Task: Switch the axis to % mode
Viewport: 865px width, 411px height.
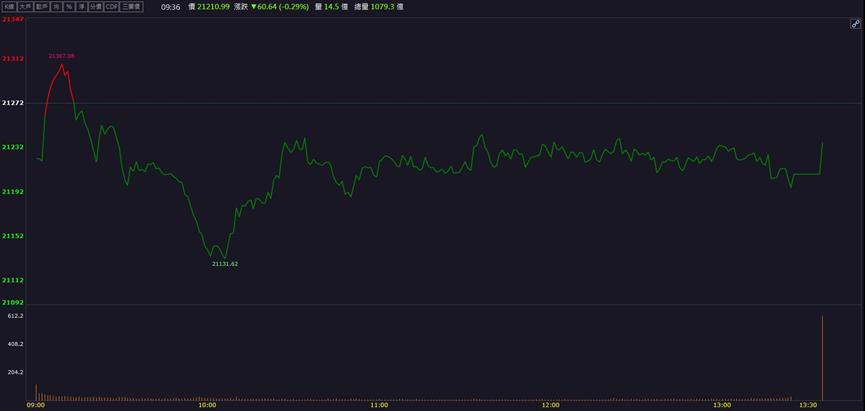Action: (x=68, y=7)
